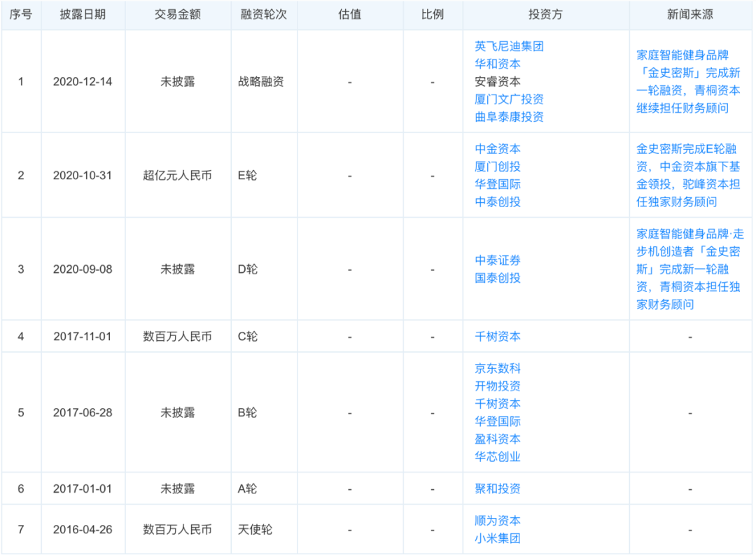Open investor link 曲阜泰康投资
756x555 pixels.
[x=509, y=117]
